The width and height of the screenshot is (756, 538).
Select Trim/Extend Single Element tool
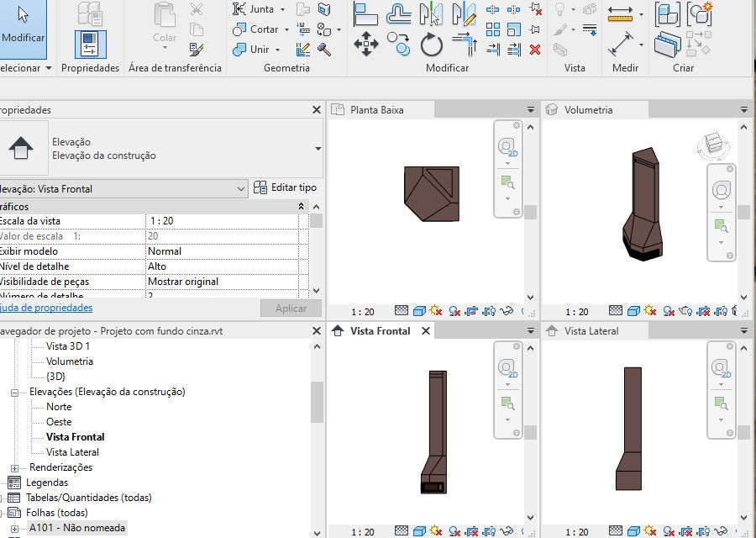[493, 50]
